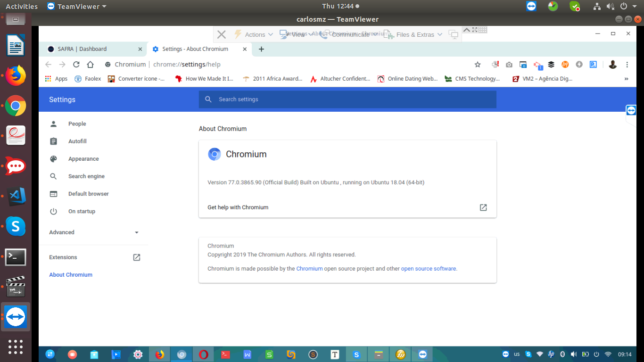Open the TeamViewer Actions dropdown

coord(254,34)
